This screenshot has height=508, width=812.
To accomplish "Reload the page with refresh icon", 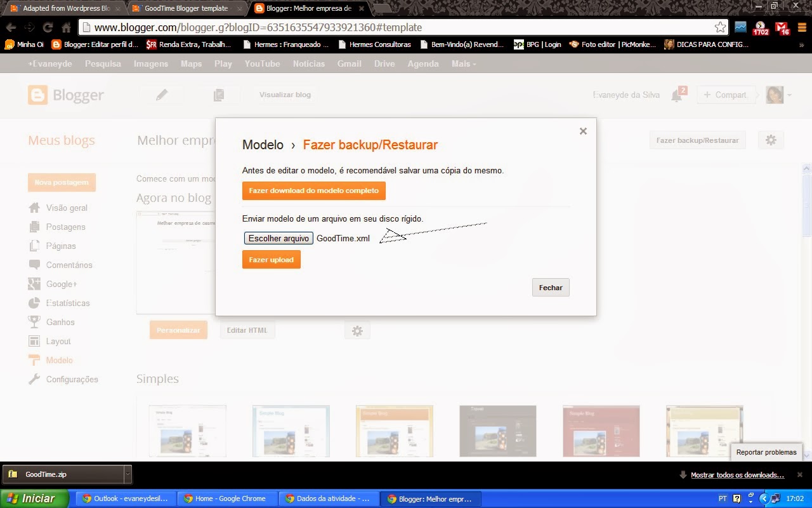I will (48, 28).
